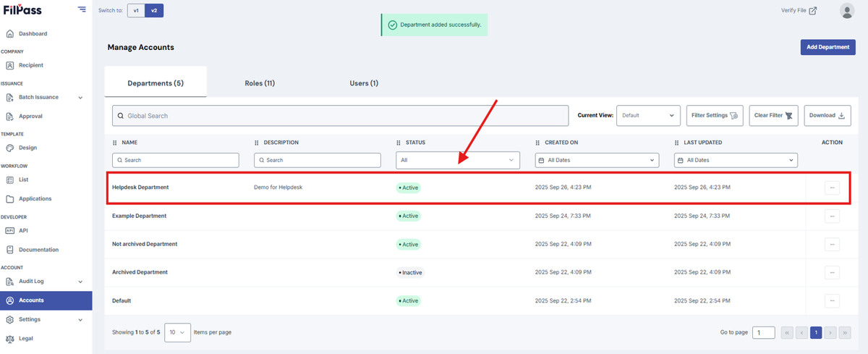Click the Filter Settings icon
The image size is (868, 354).
pyautogui.click(x=734, y=116)
